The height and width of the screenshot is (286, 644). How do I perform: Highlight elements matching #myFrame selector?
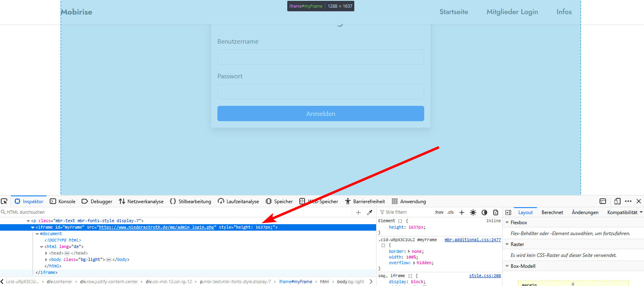(x=383, y=245)
